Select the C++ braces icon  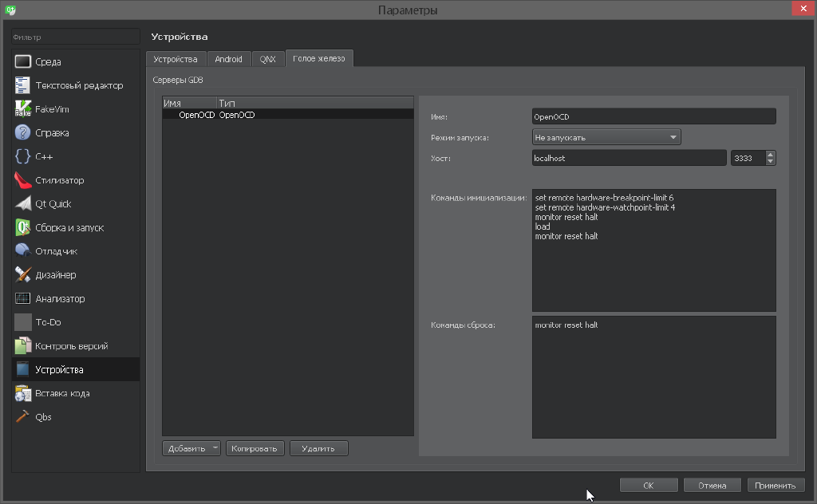(22, 157)
